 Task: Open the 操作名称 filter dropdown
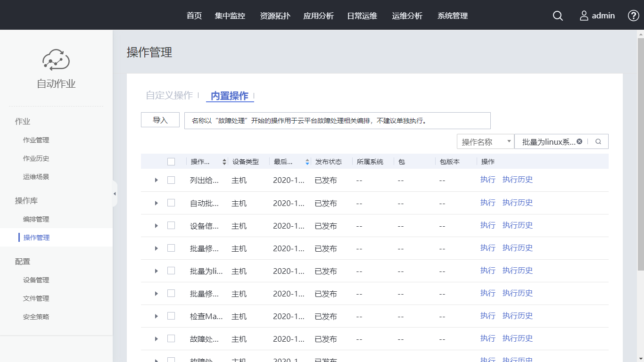(485, 141)
